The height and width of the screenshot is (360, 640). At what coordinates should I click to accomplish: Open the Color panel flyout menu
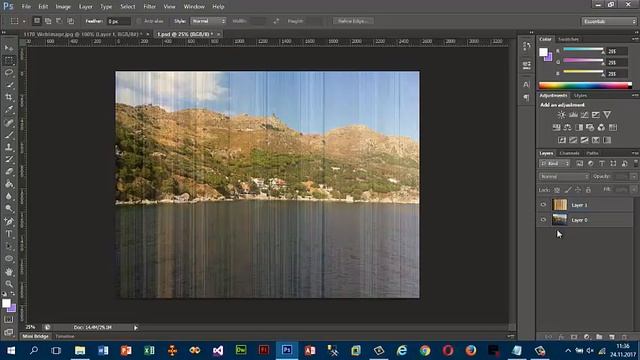(x=635, y=39)
